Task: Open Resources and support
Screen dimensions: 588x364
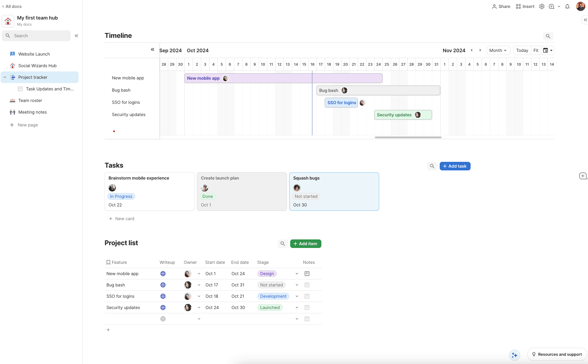Action: pos(557,354)
